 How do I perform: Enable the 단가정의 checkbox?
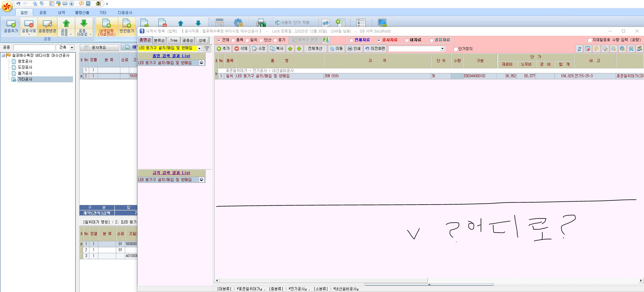tap(455, 49)
